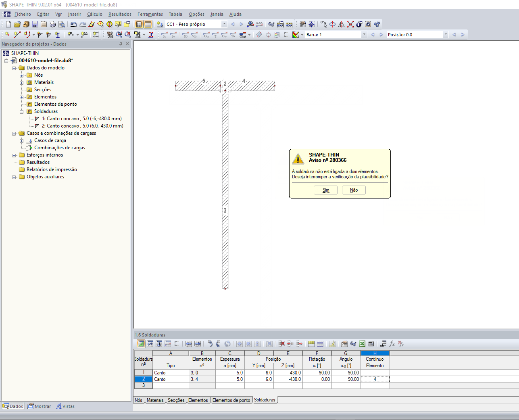Open the load case dropdown CC1 - Peso próprio

coord(224,24)
